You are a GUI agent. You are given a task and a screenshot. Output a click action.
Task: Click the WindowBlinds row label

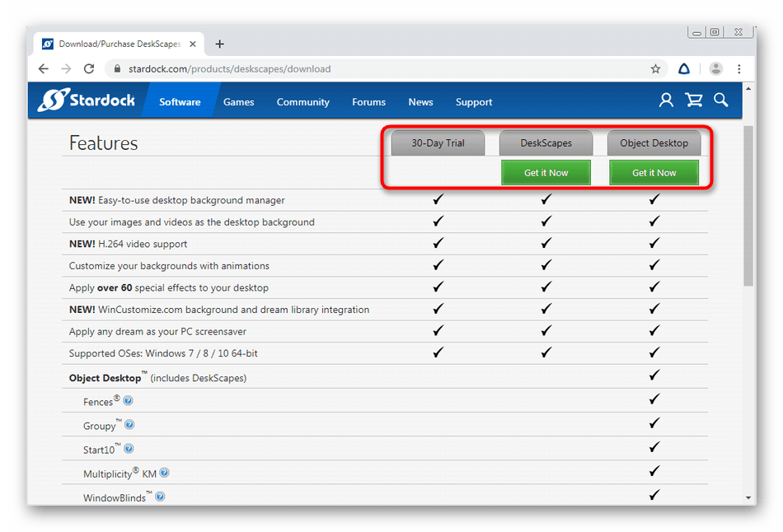(117, 497)
